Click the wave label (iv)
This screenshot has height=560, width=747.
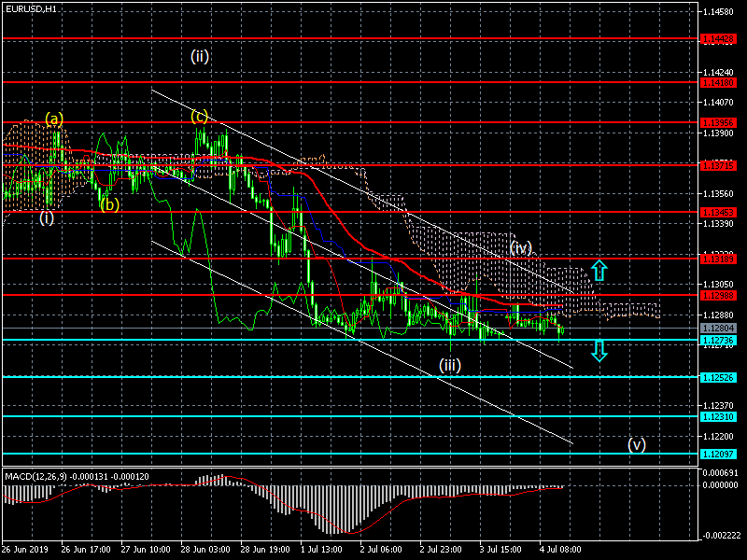521,248
